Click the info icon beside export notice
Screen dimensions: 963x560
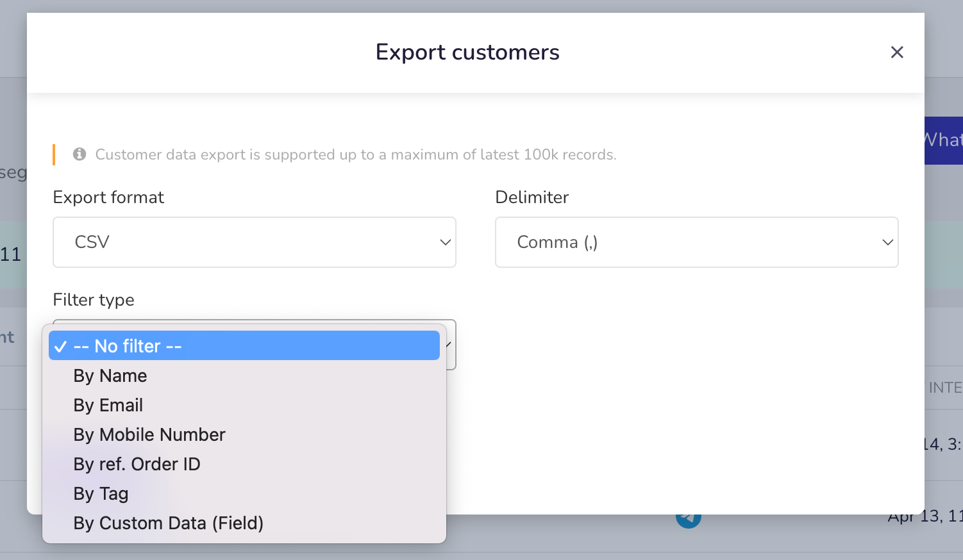[x=80, y=154]
